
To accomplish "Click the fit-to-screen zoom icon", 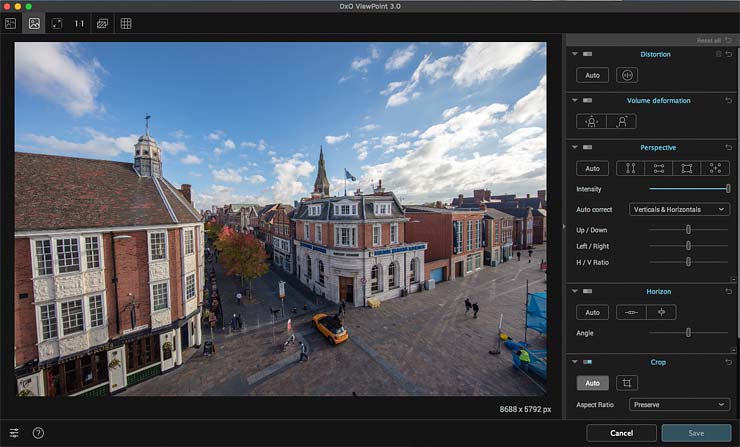I will [57, 23].
